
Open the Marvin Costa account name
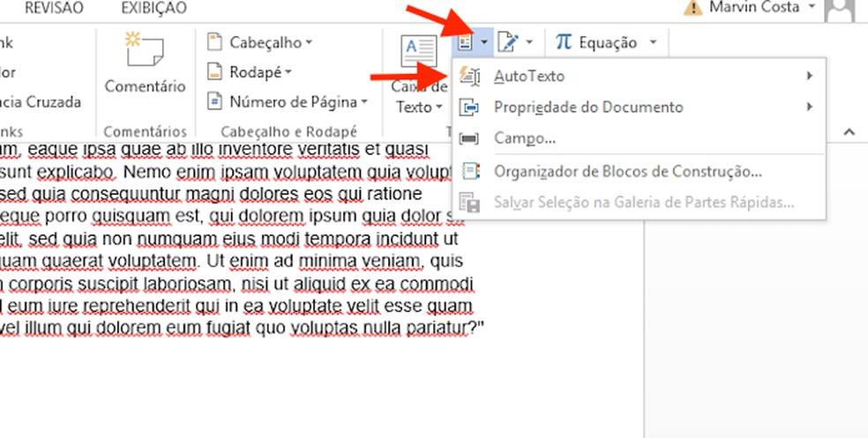tap(754, 7)
